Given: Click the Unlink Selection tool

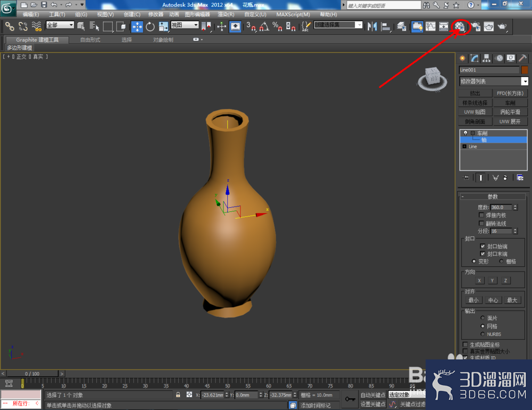Looking at the screenshot, I should click(x=23, y=26).
